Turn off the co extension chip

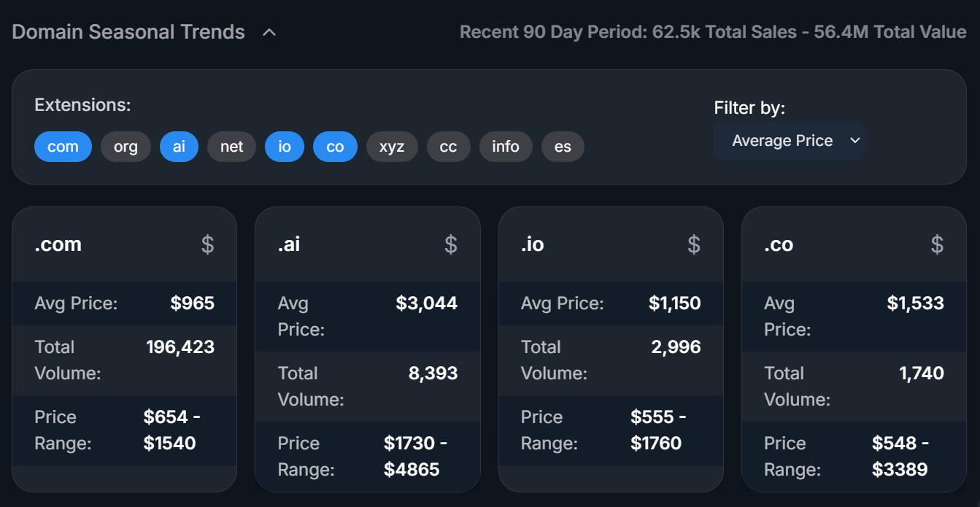point(335,147)
